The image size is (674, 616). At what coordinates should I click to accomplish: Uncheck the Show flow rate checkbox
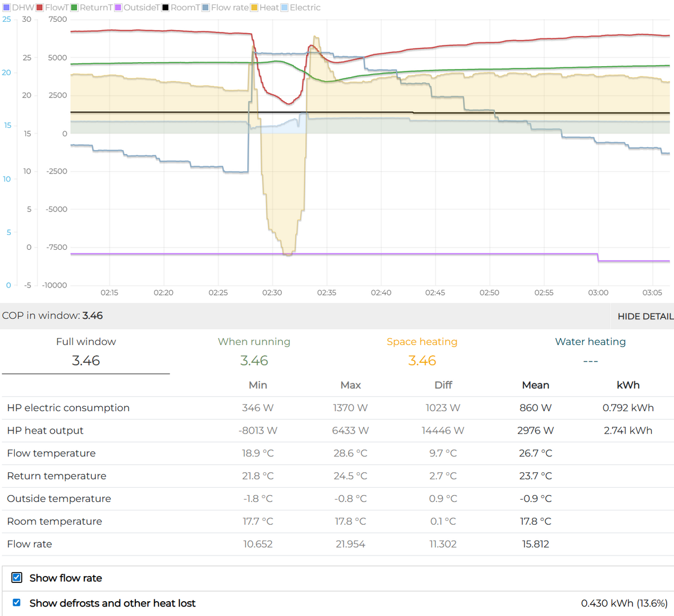click(x=17, y=578)
